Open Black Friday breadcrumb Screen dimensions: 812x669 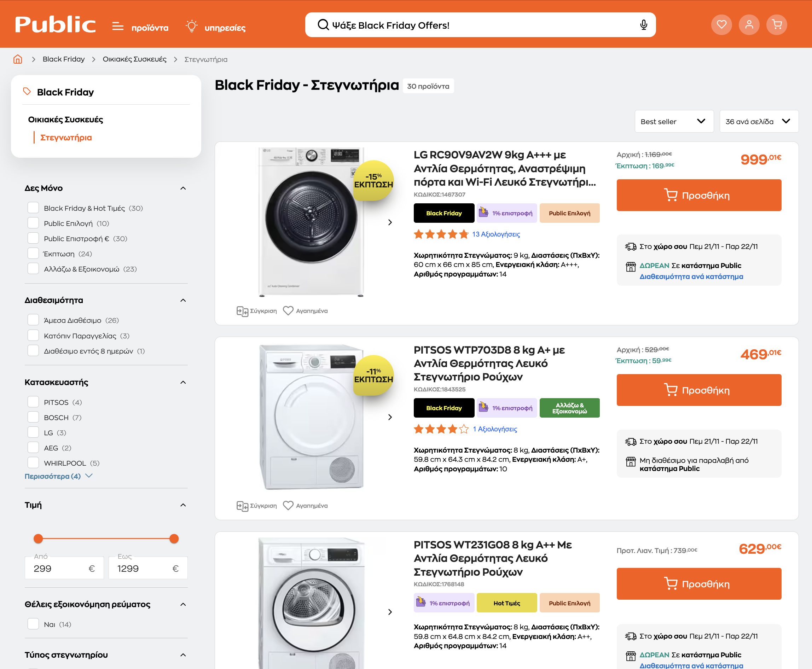pyautogui.click(x=64, y=59)
